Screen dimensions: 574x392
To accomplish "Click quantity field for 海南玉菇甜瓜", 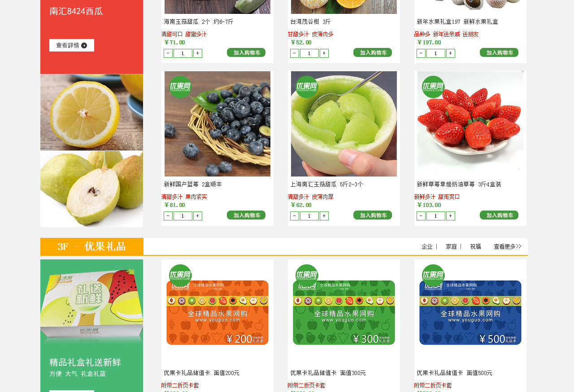I will pyautogui.click(x=183, y=53).
